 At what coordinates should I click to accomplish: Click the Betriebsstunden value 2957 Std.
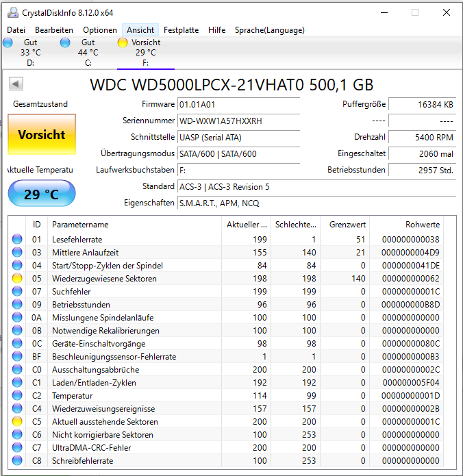point(423,170)
